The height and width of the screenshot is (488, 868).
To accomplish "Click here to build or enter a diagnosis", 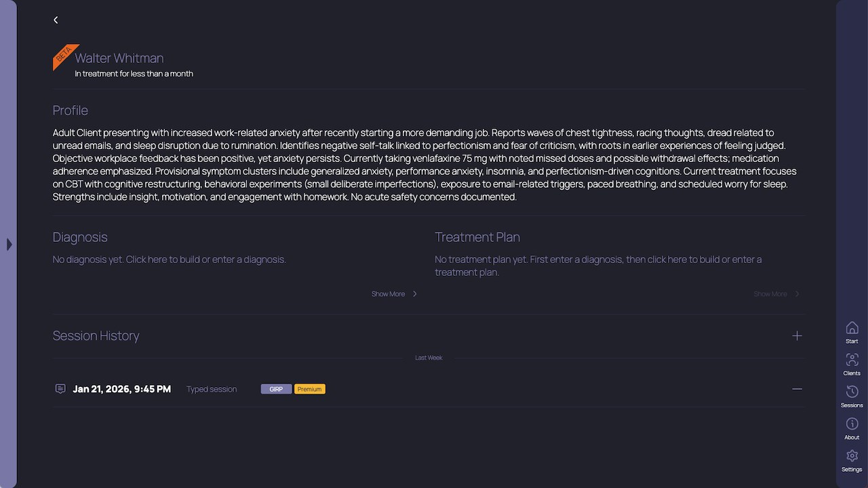I will 170,260.
